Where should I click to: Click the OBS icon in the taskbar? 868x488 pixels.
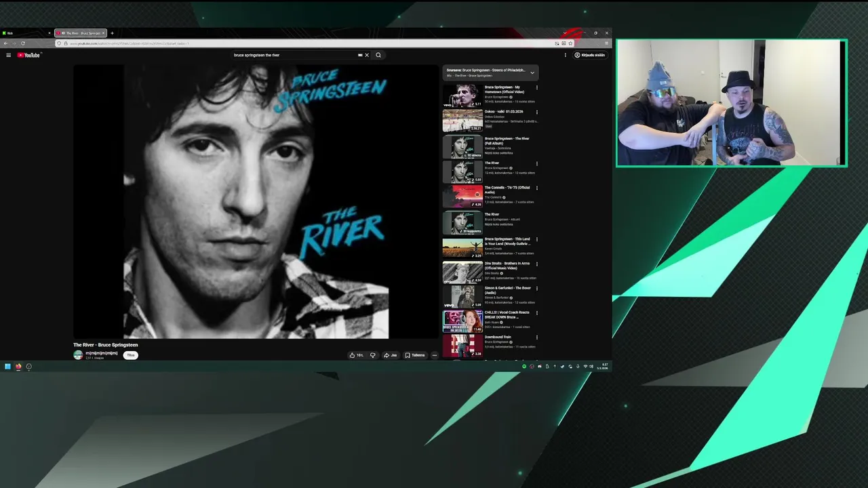(28, 367)
